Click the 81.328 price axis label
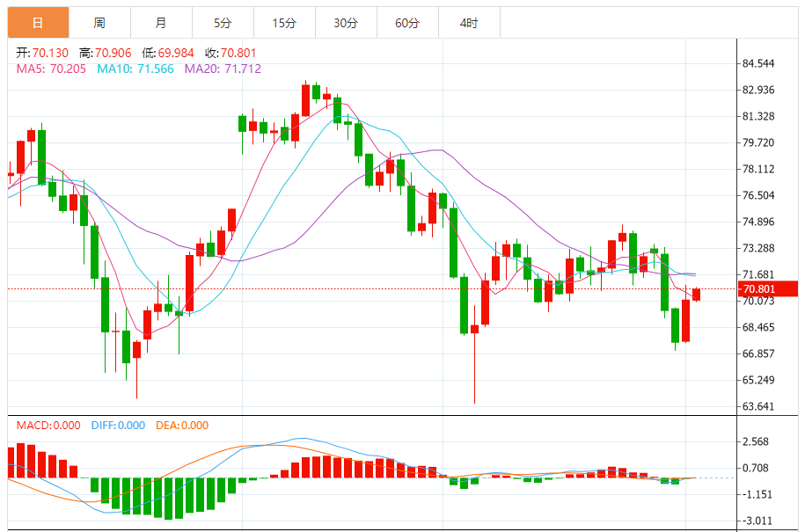Image resolution: width=805 pixels, height=532 pixels. coord(758,116)
